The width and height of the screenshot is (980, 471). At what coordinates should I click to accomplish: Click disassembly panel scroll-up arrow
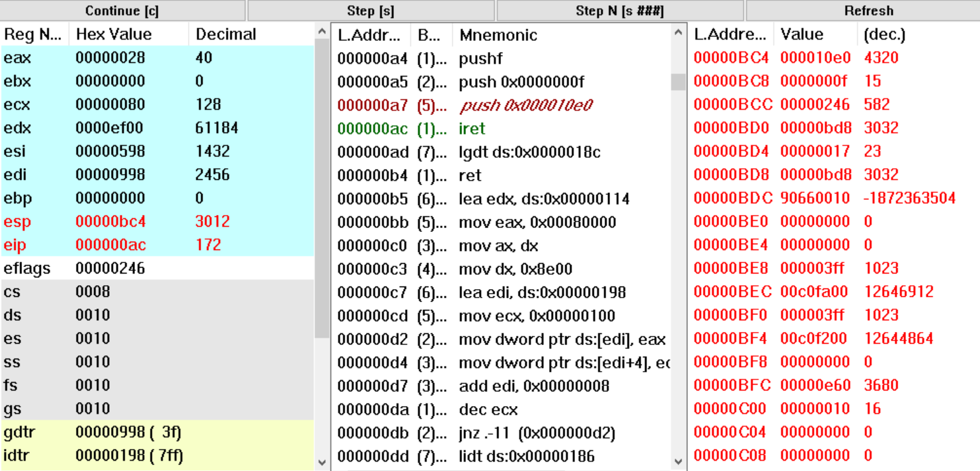(678, 32)
